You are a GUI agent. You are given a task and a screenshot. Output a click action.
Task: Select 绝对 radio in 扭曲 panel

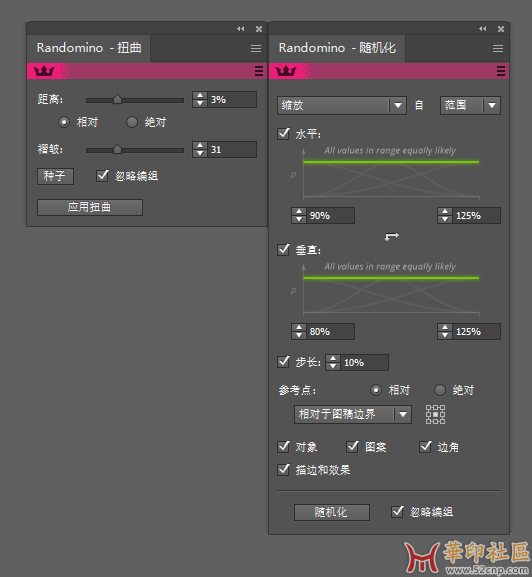(x=132, y=122)
